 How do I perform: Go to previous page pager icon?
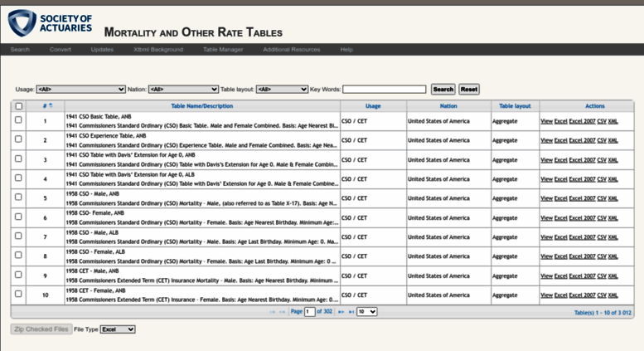click(282, 312)
